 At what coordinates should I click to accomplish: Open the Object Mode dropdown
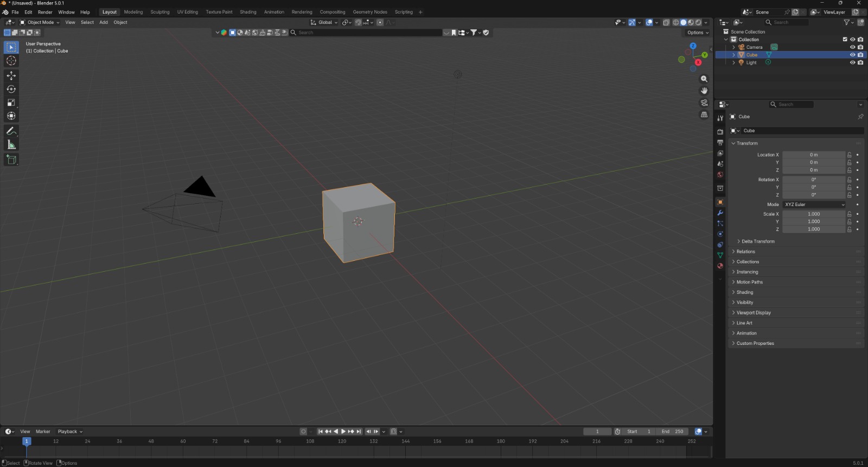(40, 22)
